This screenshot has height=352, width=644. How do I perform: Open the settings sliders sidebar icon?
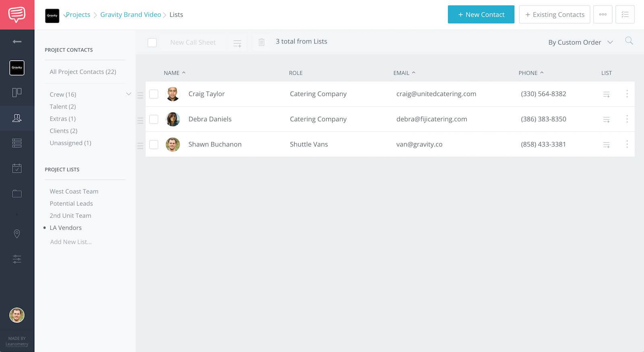point(17,259)
